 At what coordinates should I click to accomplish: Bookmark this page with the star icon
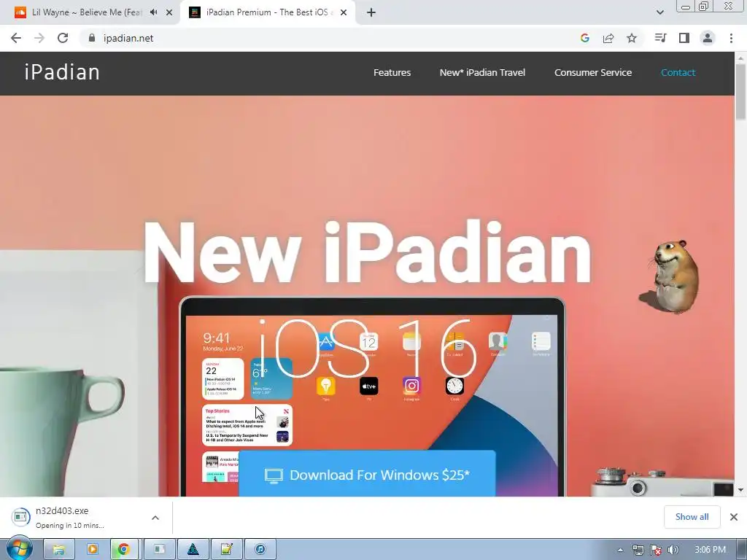click(x=632, y=38)
